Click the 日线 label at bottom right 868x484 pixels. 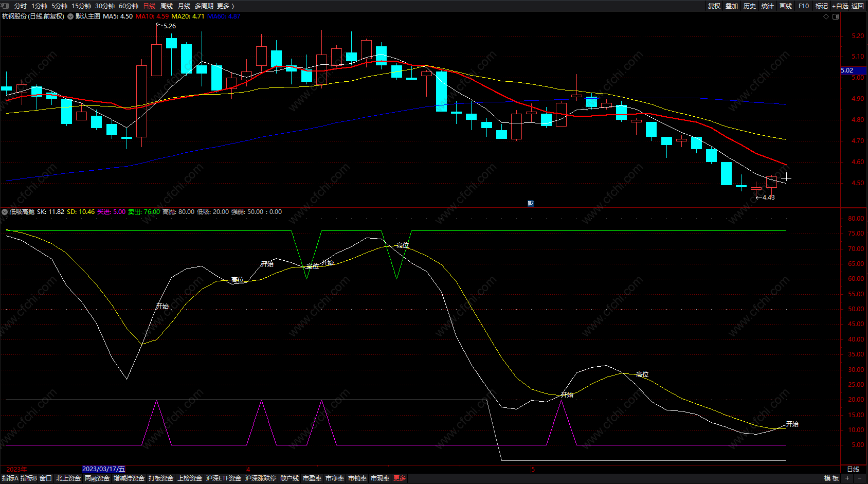point(853,469)
